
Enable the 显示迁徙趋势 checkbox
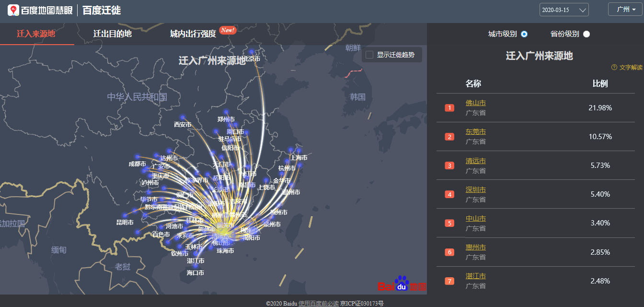(x=369, y=54)
